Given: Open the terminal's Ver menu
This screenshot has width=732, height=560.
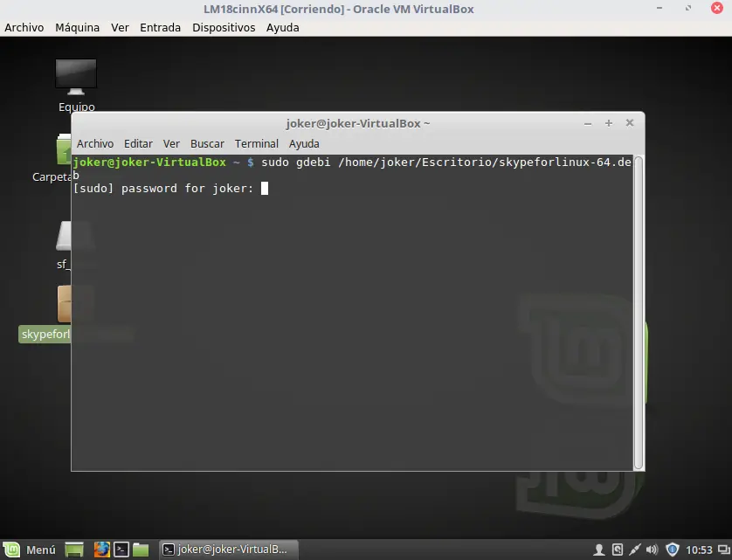Looking at the screenshot, I should tap(171, 144).
